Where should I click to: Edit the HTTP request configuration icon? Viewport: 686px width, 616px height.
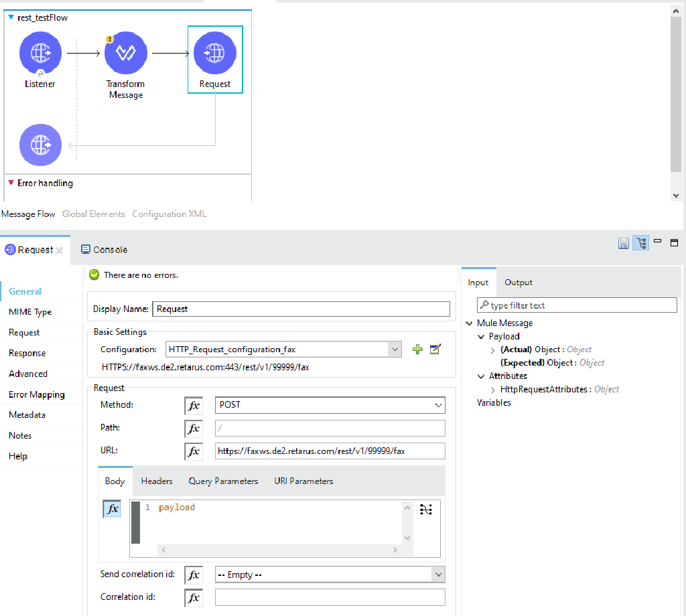(435, 350)
